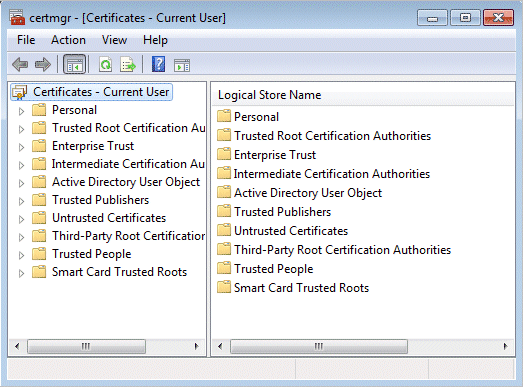Select Certificates - Current User root label
Viewport: 523px width, 387px height.
[101, 92]
